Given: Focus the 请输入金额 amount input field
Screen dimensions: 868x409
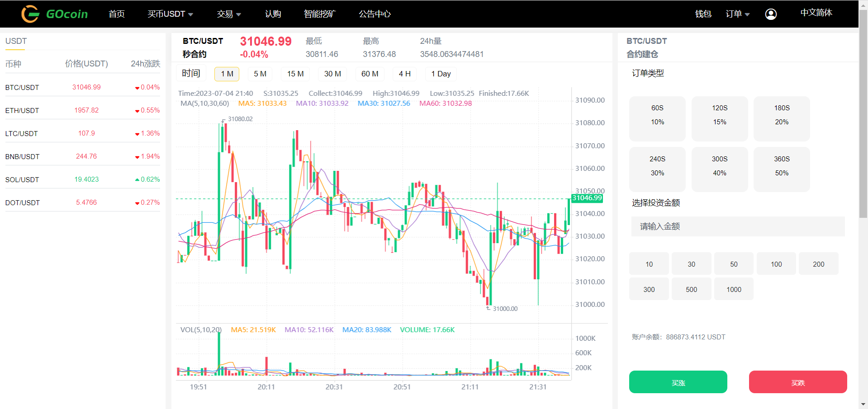Looking at the screenshot, I should (738, 226).
